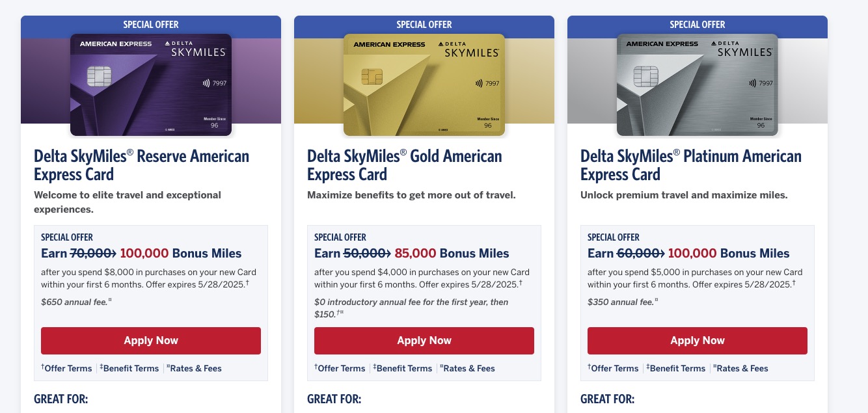Image resolution: width=868 pixels, height=413 pixels.
Task: View Rates & Fees for Reserve Card
Action: point(195,368)
